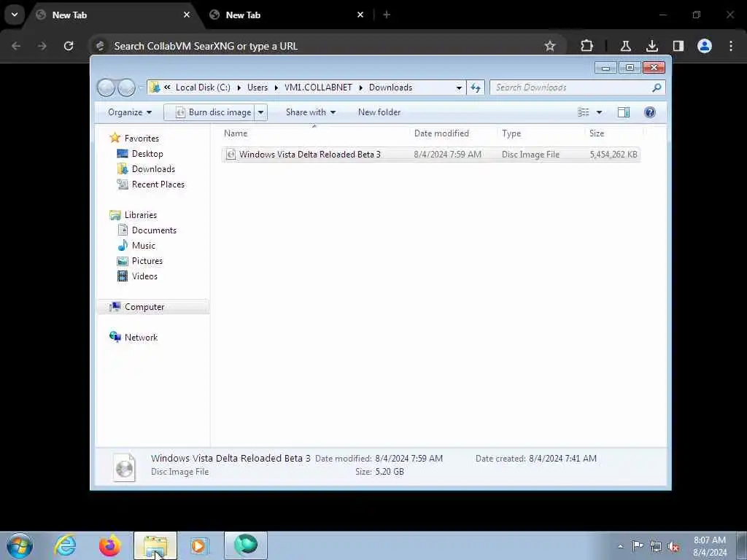Bookmark this tab with the star icon
Viewport: 747px width, 560px height.
click(550, 46)
